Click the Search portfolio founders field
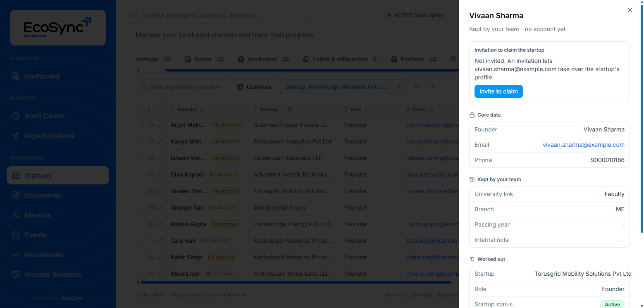Image resolution: width=644 pixels, height=308 pixels. (182, 87)
